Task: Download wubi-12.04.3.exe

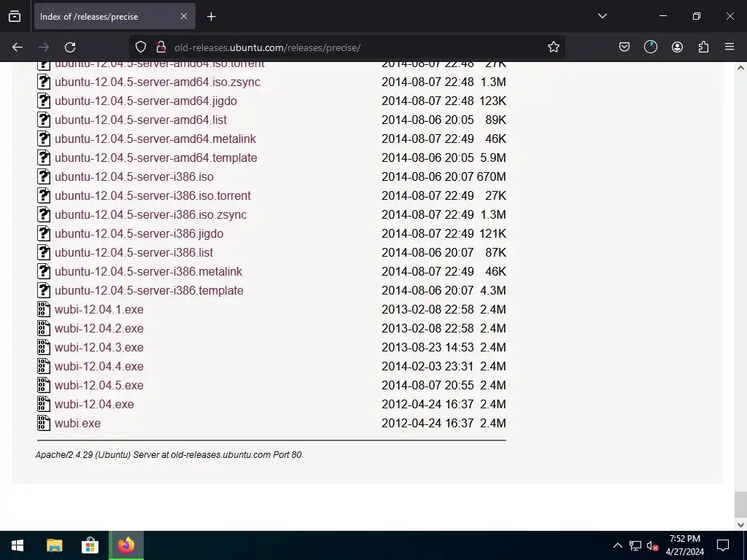Action: 98,348
